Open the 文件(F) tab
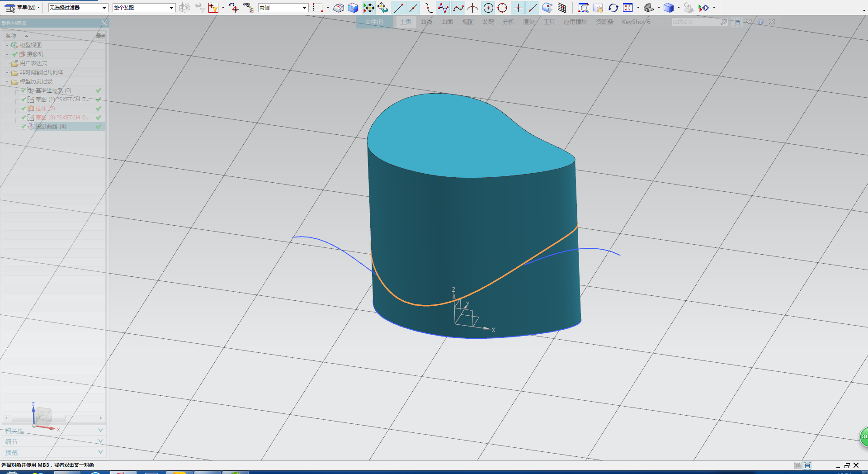 pos(374,22)
